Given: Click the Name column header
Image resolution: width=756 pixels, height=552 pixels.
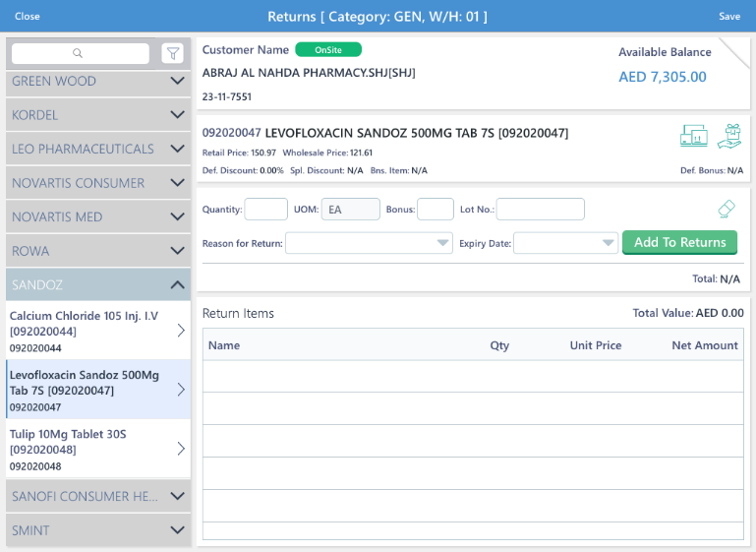Looking at the screenshot, I should [x=224, y=345].
